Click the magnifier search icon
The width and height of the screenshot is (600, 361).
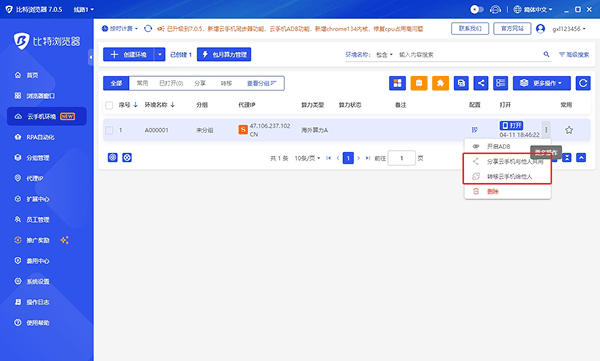(x=546, y=54)
